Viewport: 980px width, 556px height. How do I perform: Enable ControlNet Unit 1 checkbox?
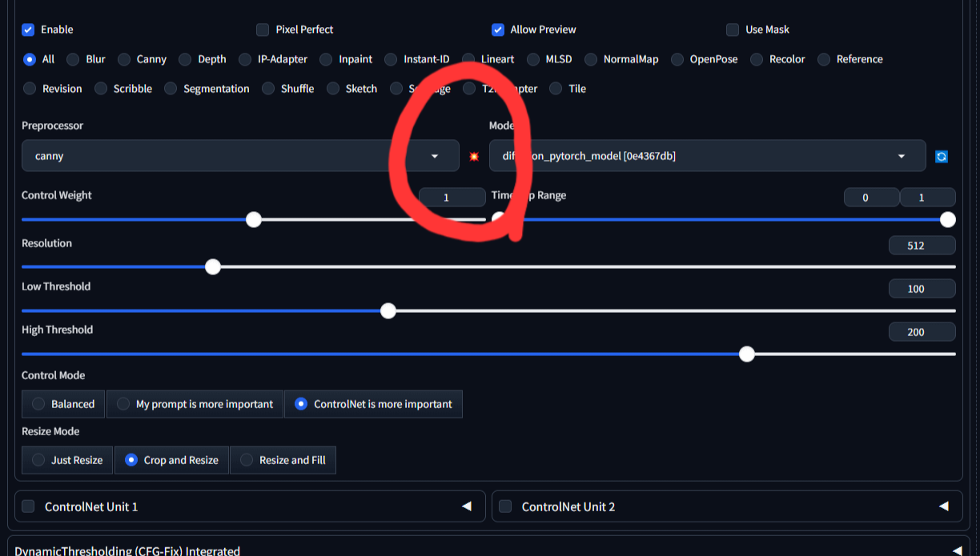28,506
